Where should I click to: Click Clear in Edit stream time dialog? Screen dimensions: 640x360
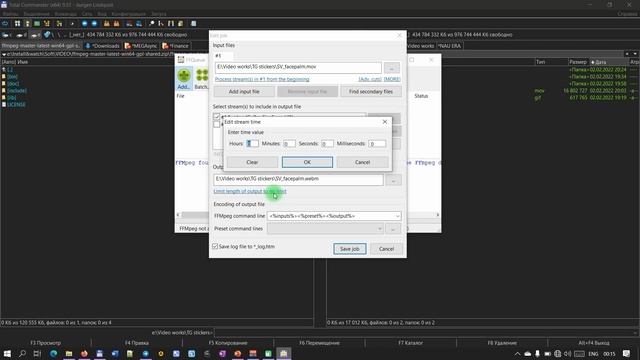pyautogui.click(x=252, y=162)
